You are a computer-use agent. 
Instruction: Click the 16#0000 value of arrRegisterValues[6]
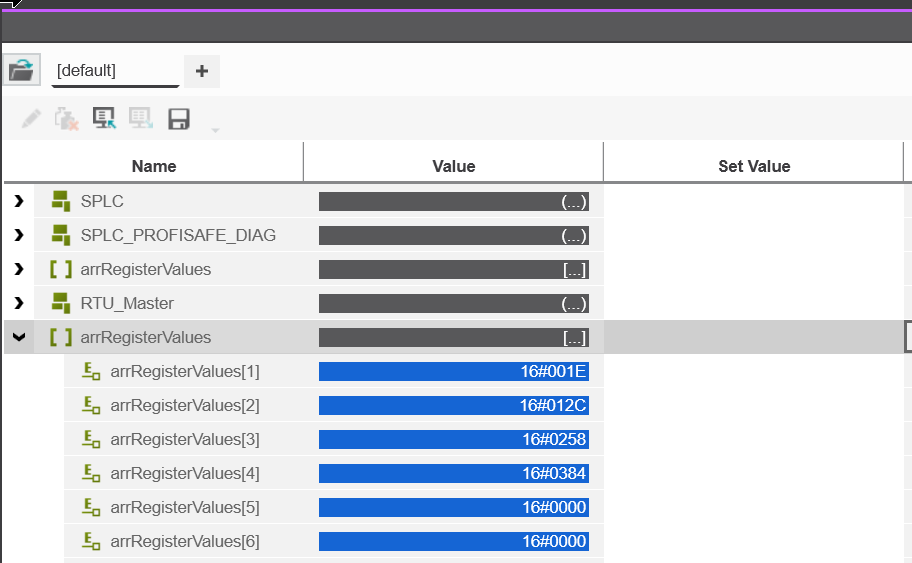(454, 541)
